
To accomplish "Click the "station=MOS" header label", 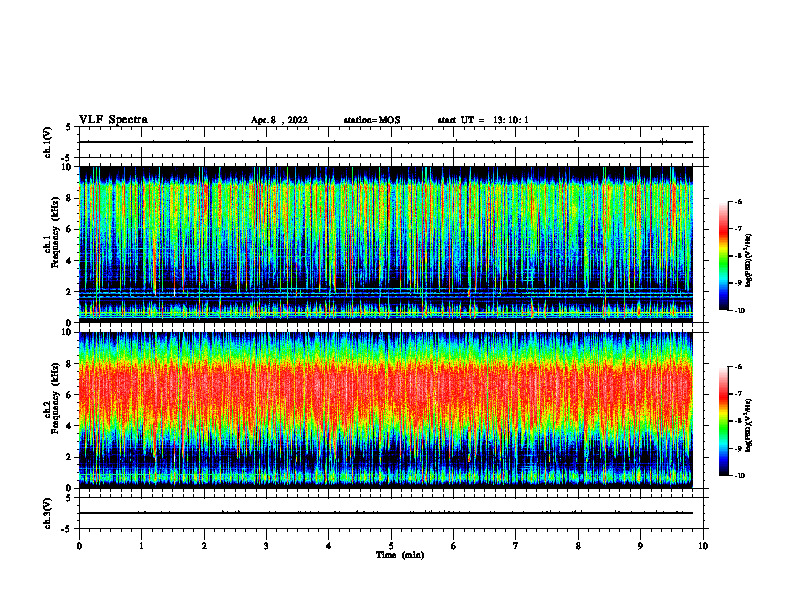I will click(x=372, y=120).
